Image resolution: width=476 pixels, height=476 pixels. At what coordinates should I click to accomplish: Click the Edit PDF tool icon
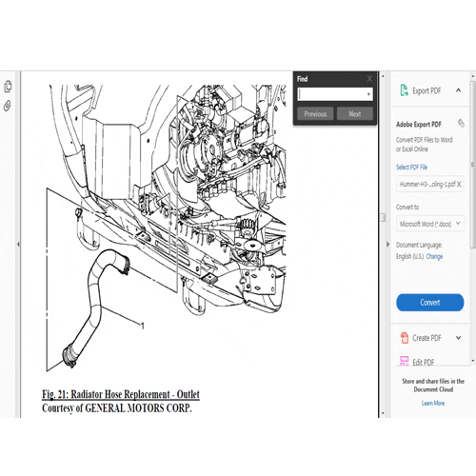tap(405, 361)
